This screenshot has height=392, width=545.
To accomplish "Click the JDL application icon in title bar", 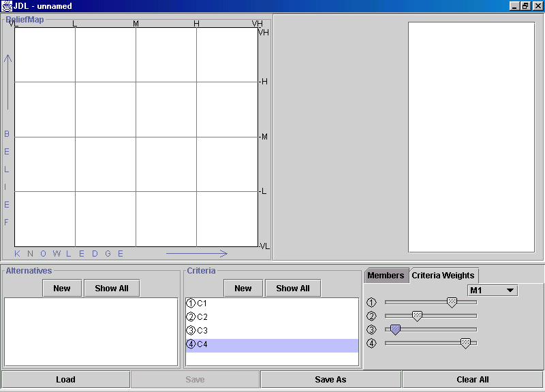I will (6, 6).
